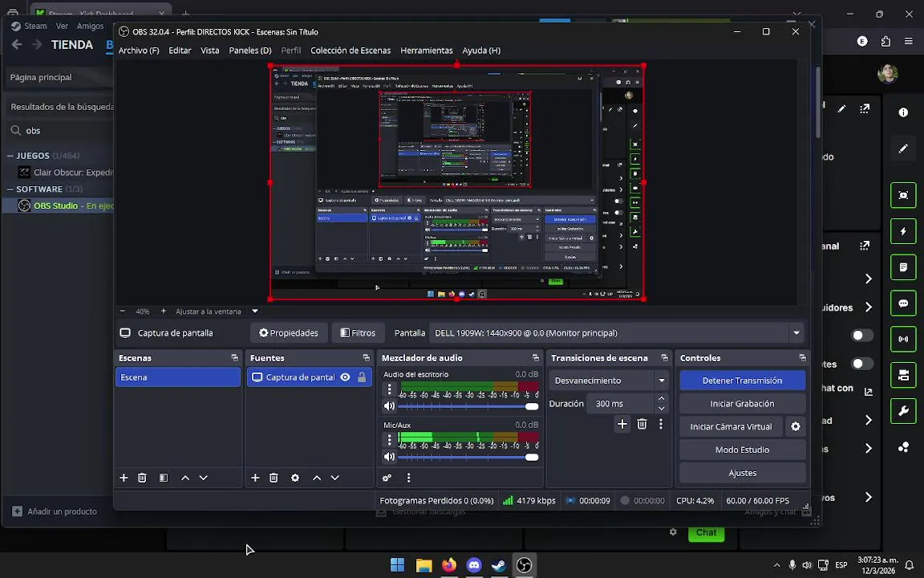Open the Archivo (F) menu
The height and width of the screenshot is (578, 924).
click(139, 51)
